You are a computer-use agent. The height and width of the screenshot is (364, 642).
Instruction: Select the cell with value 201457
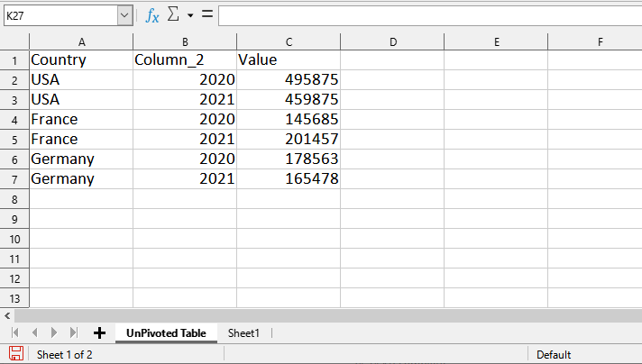289,139
